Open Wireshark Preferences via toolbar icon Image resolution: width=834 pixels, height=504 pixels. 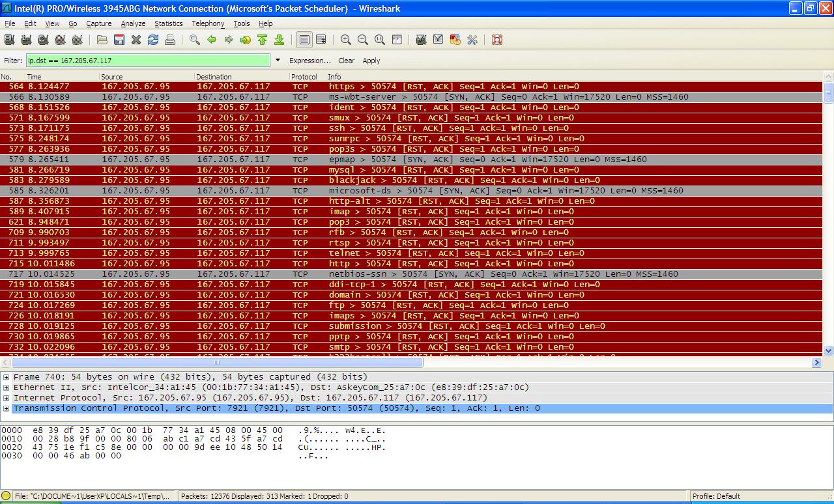coord(472,40)
